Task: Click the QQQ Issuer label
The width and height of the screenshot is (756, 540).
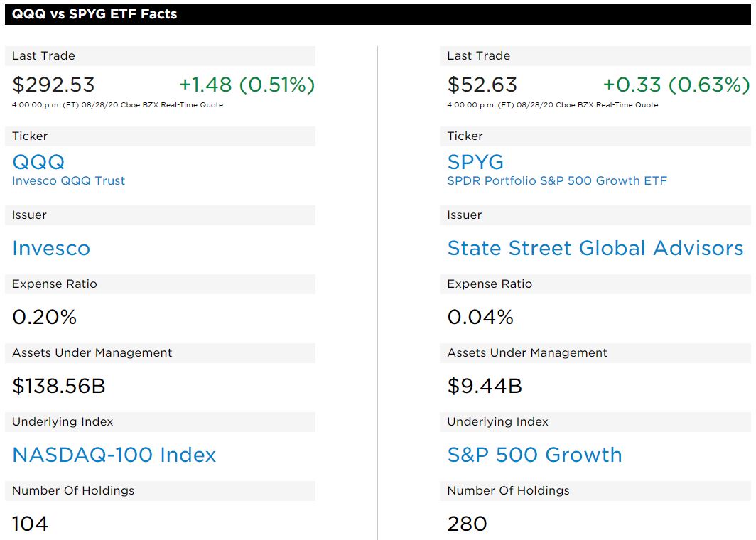Action: pyautogui.click(x=29, y=215)
